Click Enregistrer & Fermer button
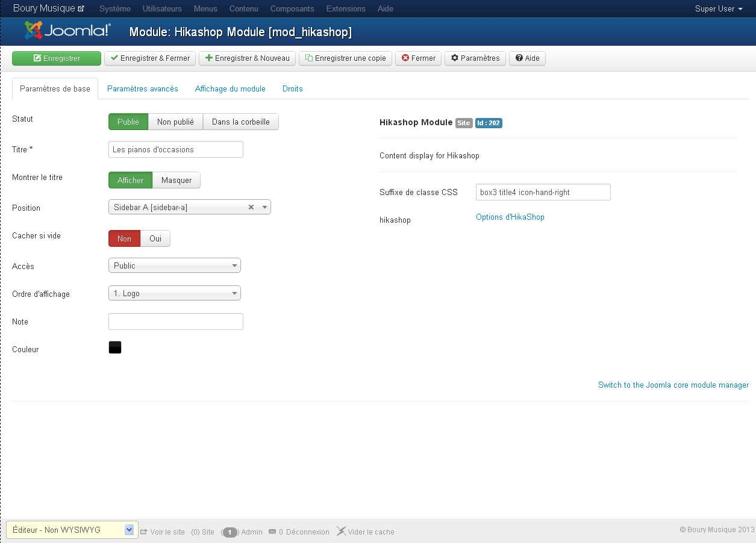Screen dimensions: 756x543 pyautogui.click(x=150, y=58)
